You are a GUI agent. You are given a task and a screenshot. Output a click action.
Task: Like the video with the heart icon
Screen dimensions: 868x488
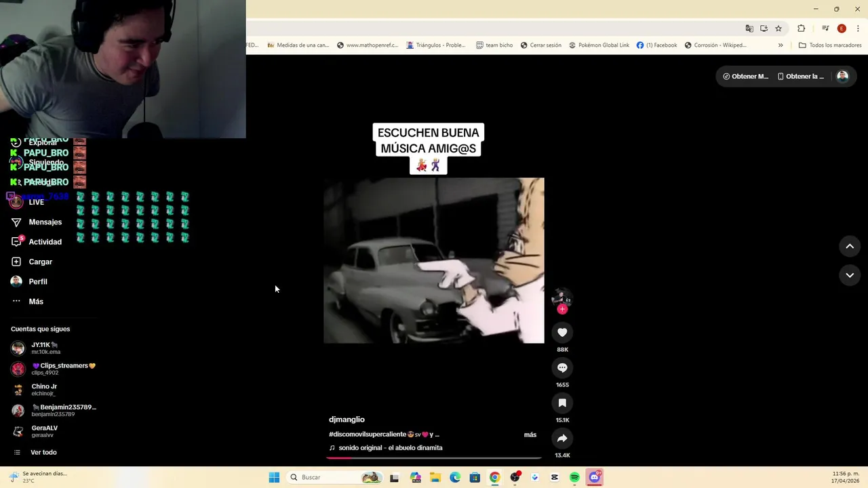(x=562, y=332)
